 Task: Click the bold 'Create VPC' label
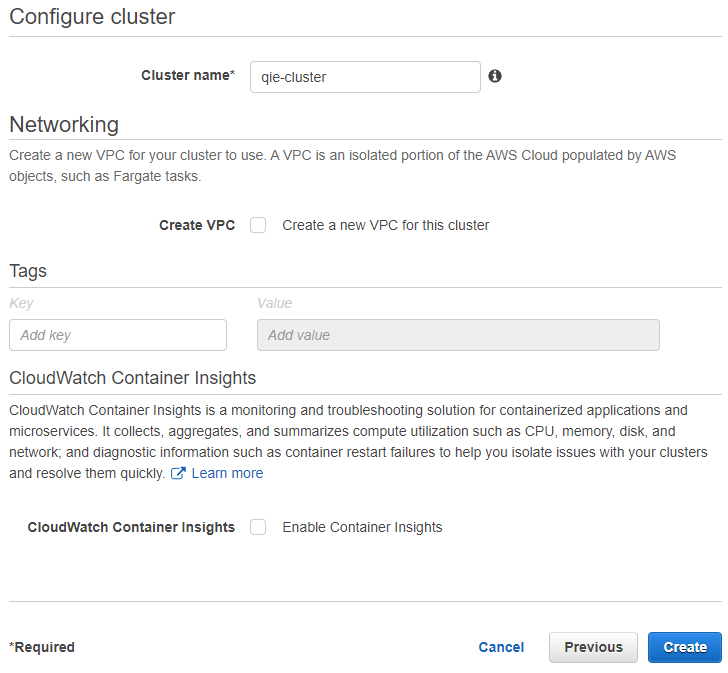[x=197, y=225]
